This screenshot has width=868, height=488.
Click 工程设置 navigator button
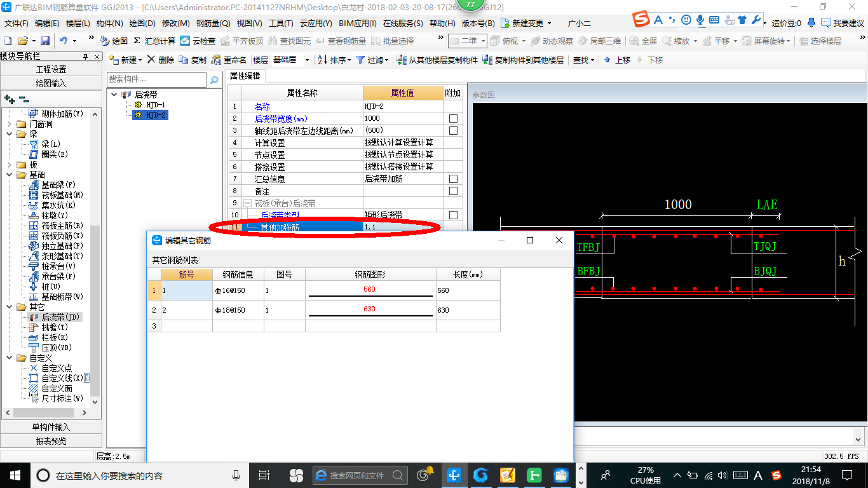pyautogui.click(x=51, y=69)
